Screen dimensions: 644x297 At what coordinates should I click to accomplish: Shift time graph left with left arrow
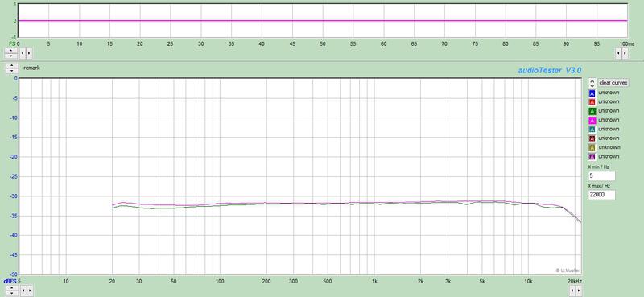coord(23,53)
